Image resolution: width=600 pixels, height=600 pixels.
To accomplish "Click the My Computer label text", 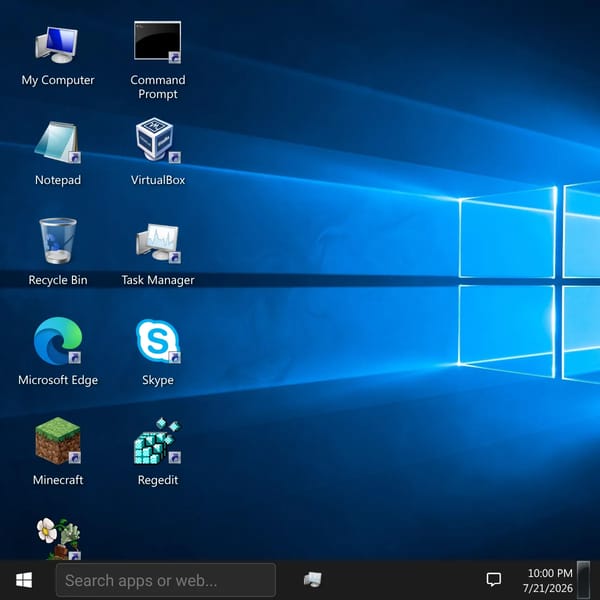I will click(x=58, y=80).
